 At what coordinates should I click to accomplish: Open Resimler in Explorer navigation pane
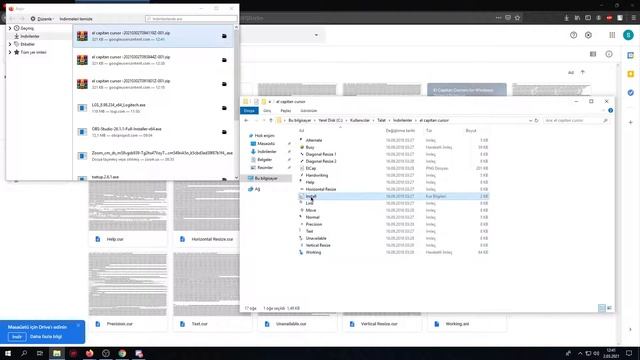(x=265, y=168)
